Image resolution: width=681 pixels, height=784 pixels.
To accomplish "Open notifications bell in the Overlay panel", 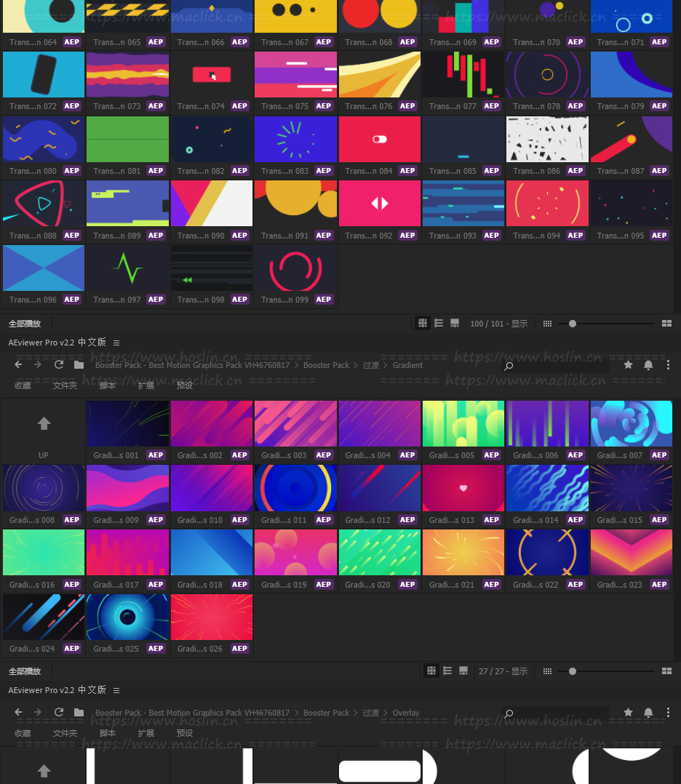I will [648, 713].
